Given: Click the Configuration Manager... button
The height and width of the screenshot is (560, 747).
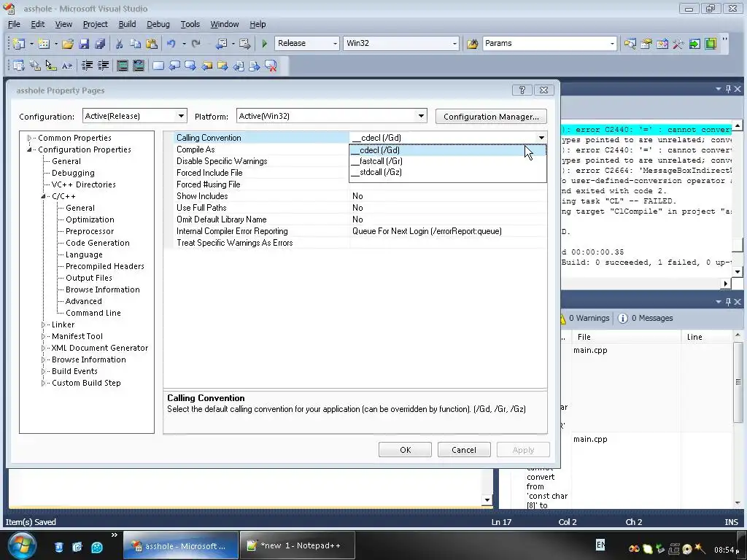Looking at the screenshot, I should pos(491,117).
